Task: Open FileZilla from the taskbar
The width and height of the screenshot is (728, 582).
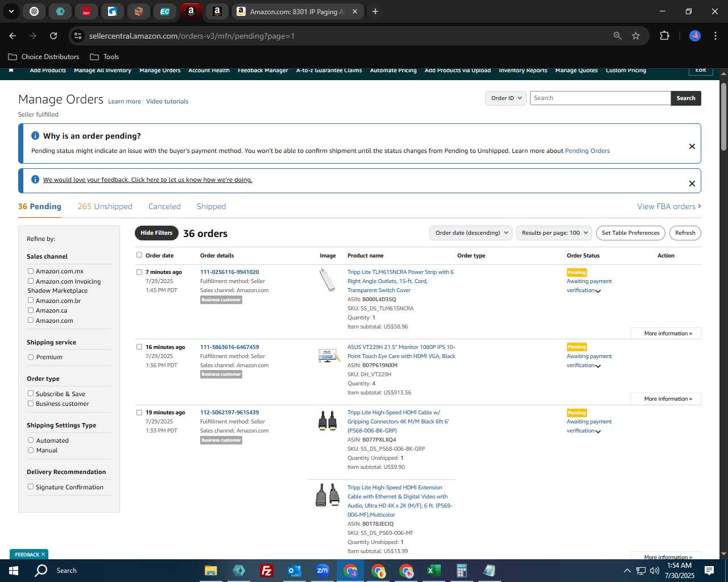Action: point(266,571)
